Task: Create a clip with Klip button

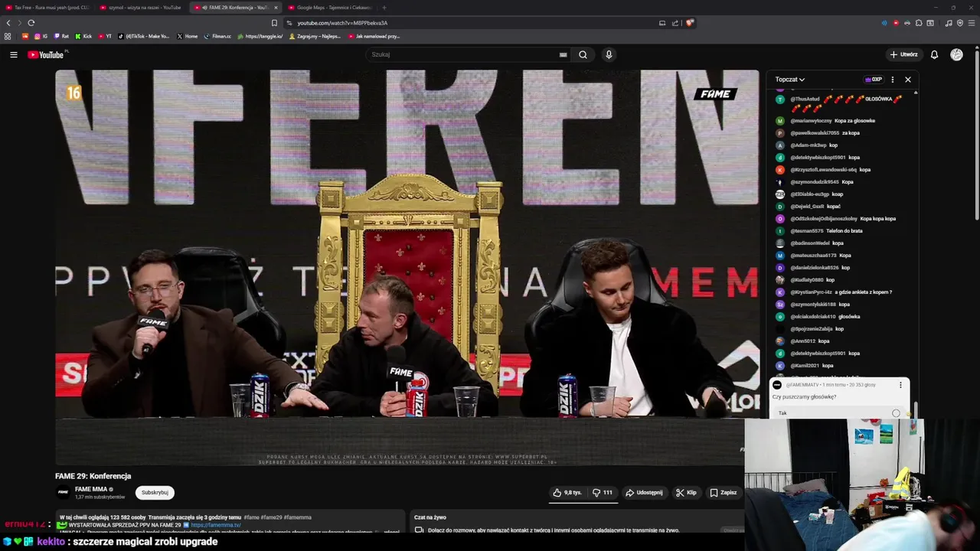Action: tap(686, 493)
